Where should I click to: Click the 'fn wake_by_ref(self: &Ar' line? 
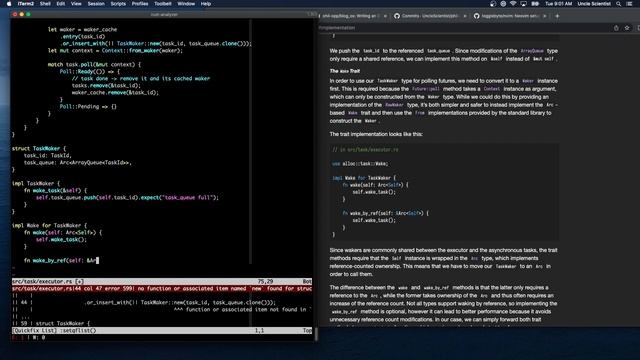coord(60,260)
